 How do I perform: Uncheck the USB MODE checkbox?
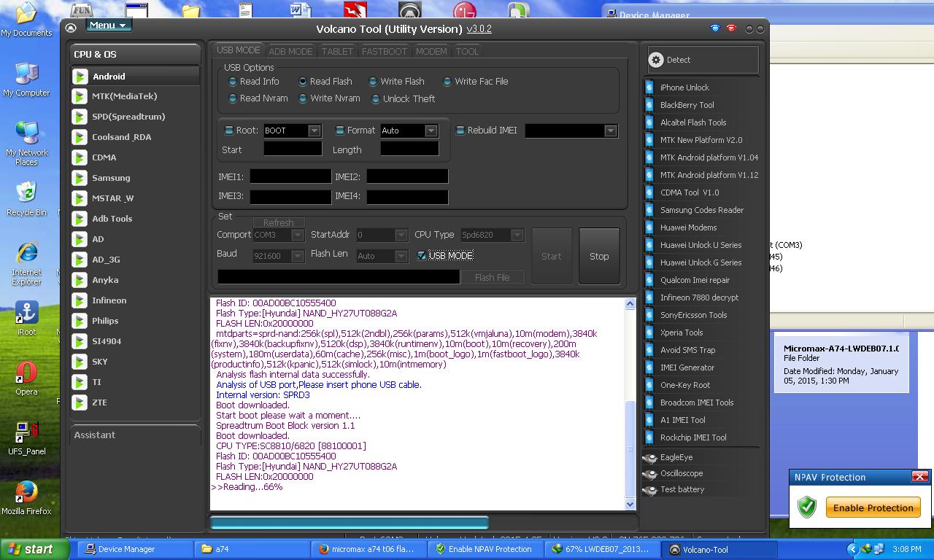(x=421, y=255)
